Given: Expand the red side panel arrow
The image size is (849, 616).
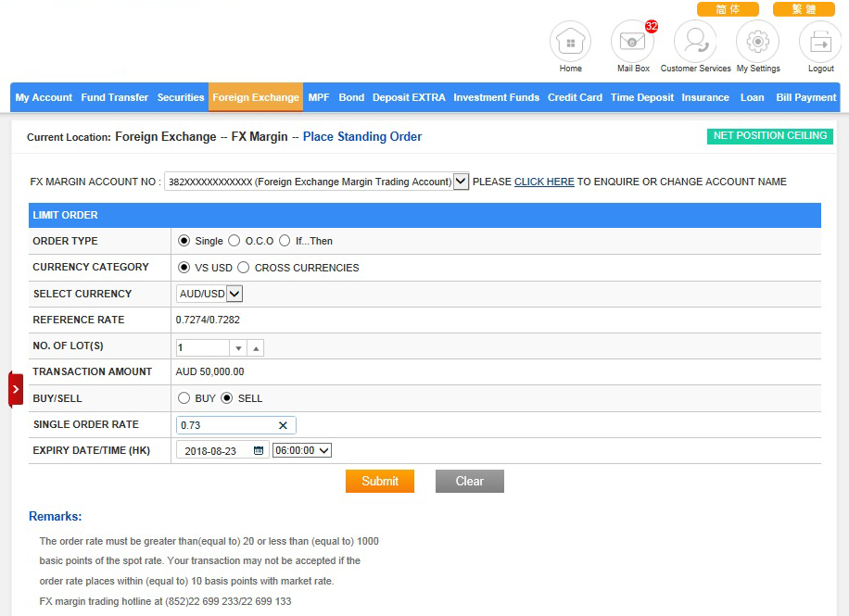Looking at the screenshot, I should (16, 389).
